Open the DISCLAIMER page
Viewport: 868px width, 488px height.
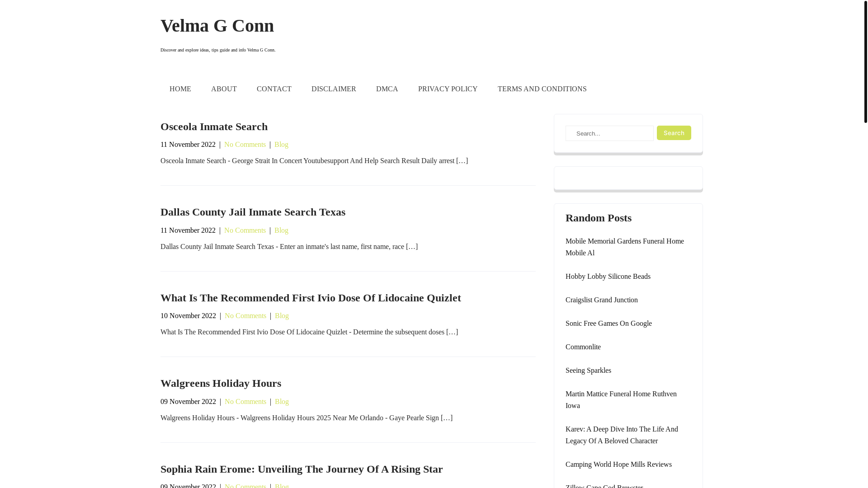(334, 89)
